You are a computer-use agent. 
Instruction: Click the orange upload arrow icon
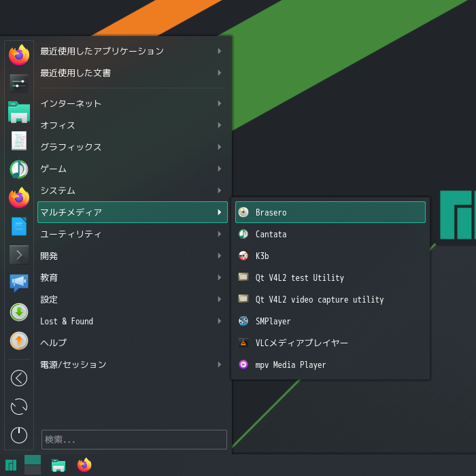[x=19, y=341]
